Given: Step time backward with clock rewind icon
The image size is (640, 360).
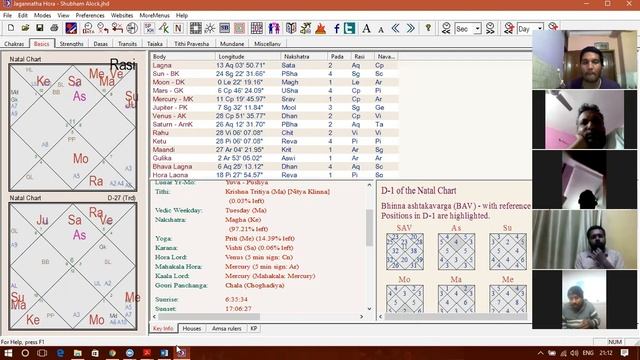Looking at the screenshot, I should [x=446, y=28].
